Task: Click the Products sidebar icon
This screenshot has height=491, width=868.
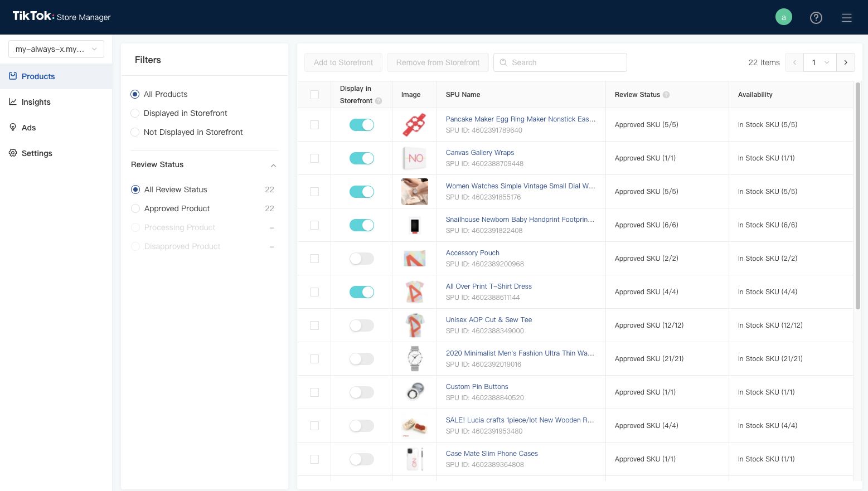Action: [x=13, y=76]
